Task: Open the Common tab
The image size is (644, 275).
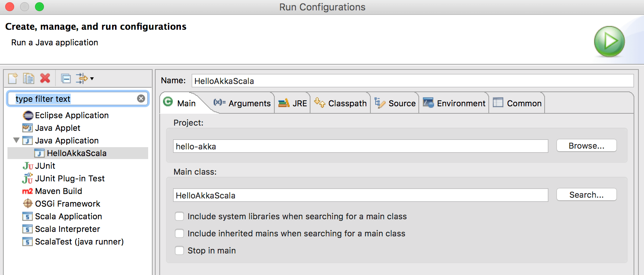Action: (x=517, y=103)
